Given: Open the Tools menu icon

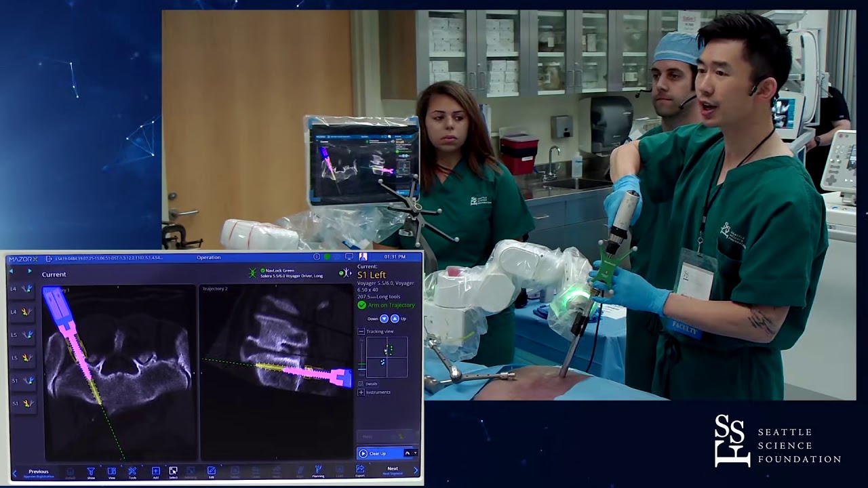Looking at the screenshot, I should (132, 472).
